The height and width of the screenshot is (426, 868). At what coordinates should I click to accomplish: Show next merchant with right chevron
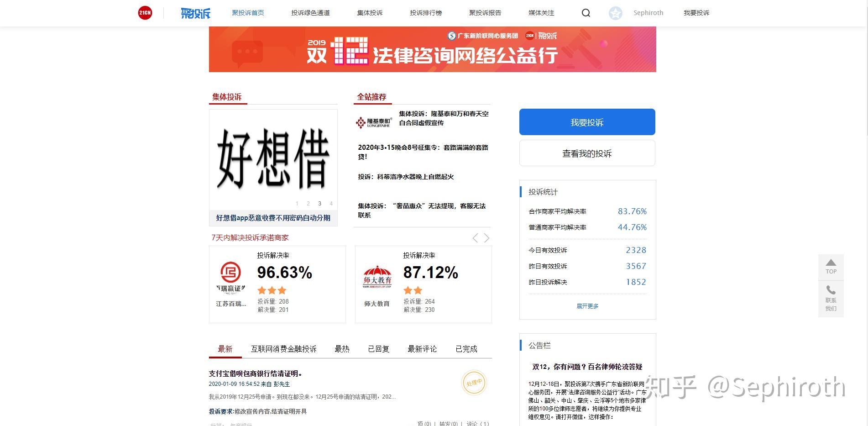click(x=486, y=238)
